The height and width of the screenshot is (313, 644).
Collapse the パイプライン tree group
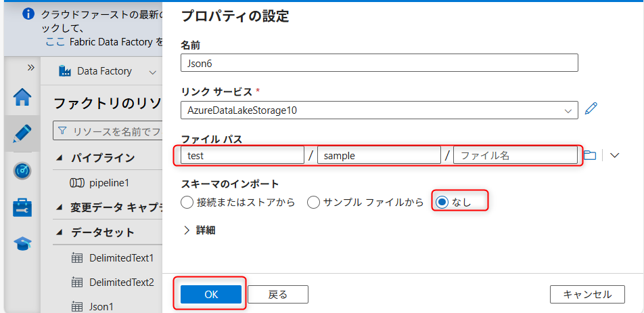tap(60, 158)
